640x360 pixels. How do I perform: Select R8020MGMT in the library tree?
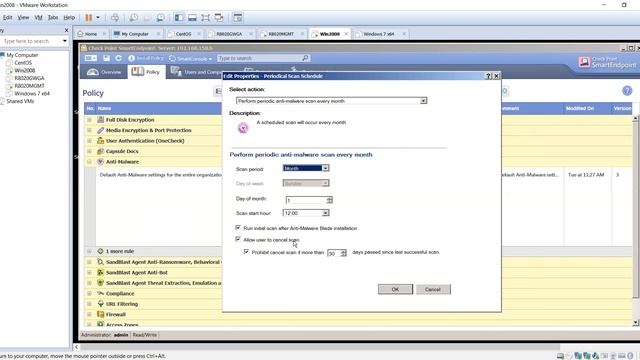coord(29,86)
